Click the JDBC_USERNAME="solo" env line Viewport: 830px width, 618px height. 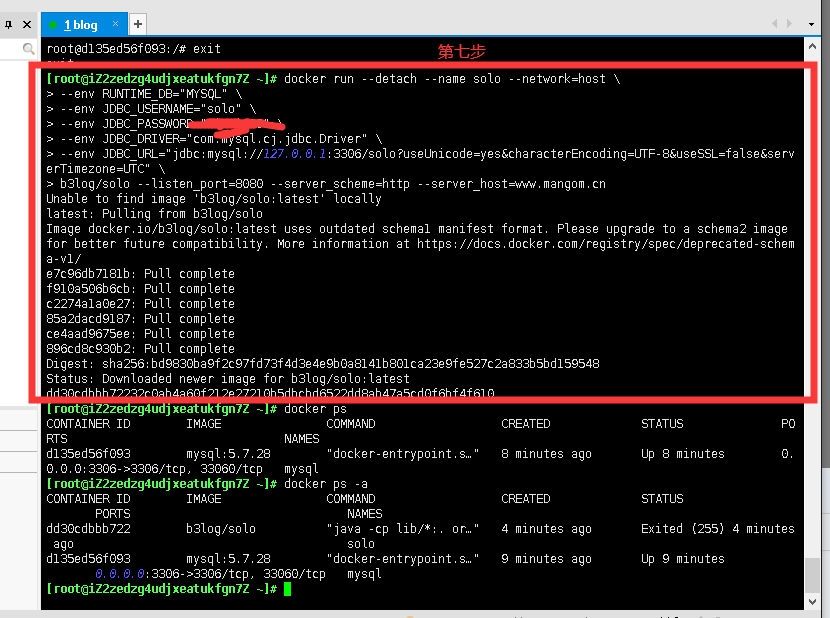coord(151,109)
